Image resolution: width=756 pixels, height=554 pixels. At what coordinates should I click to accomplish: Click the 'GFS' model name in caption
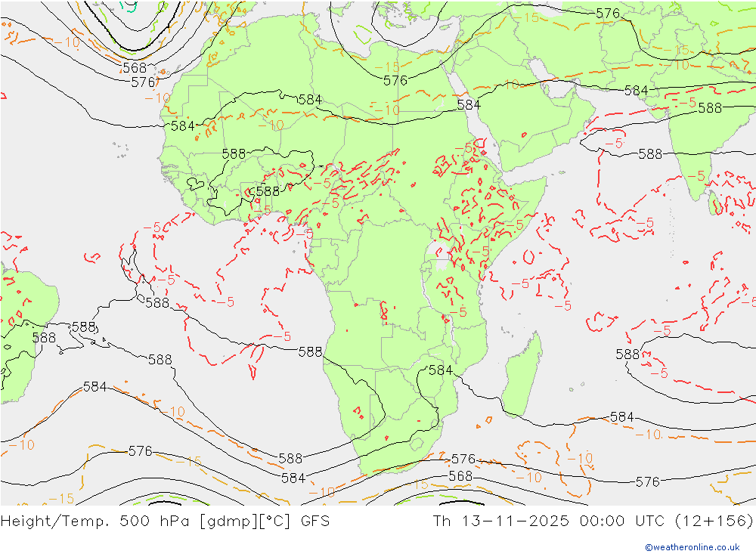314,522
